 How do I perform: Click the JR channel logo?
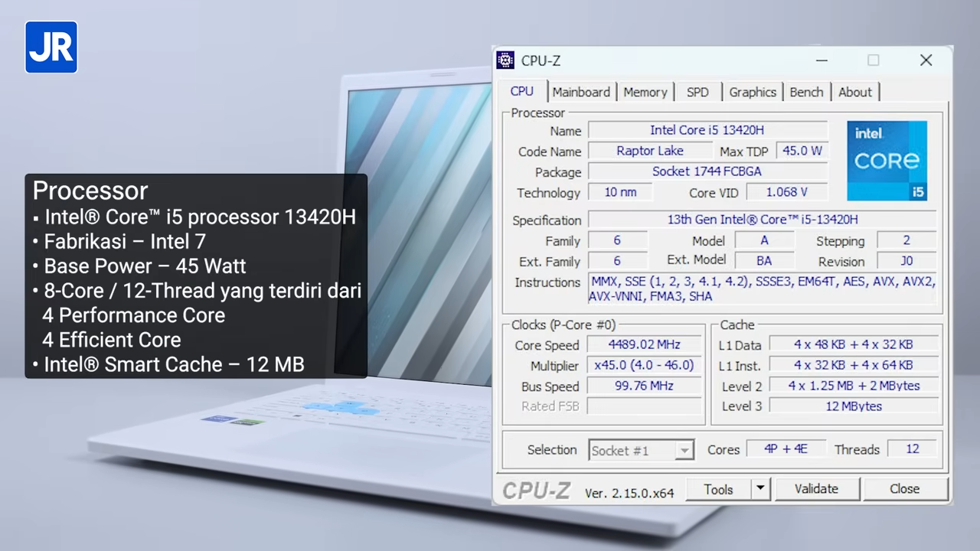click(51, 47)
